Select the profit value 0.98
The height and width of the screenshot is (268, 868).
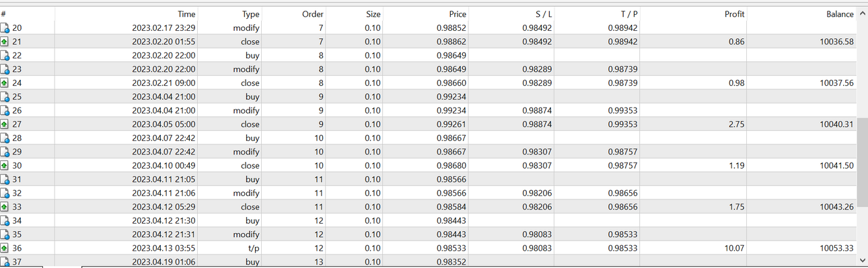736,83
